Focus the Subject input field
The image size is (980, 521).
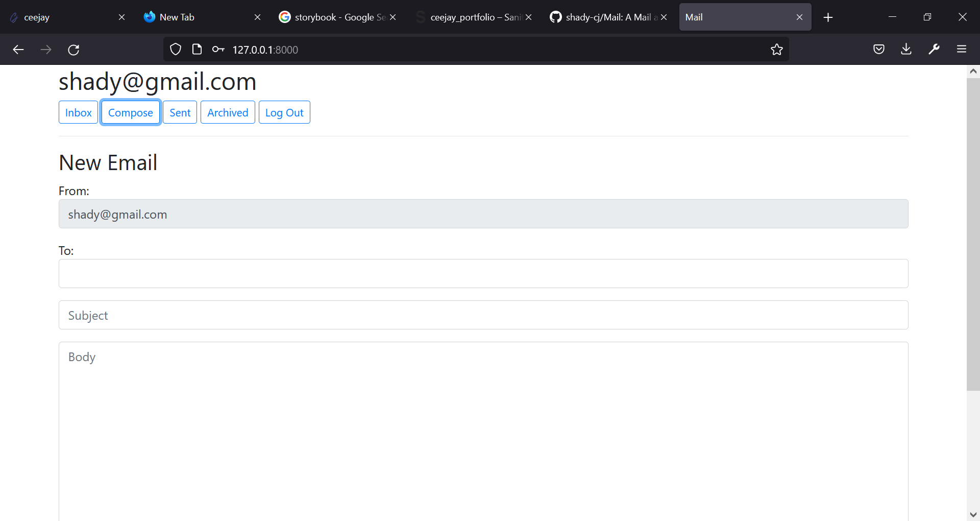[x=483, y=315]
